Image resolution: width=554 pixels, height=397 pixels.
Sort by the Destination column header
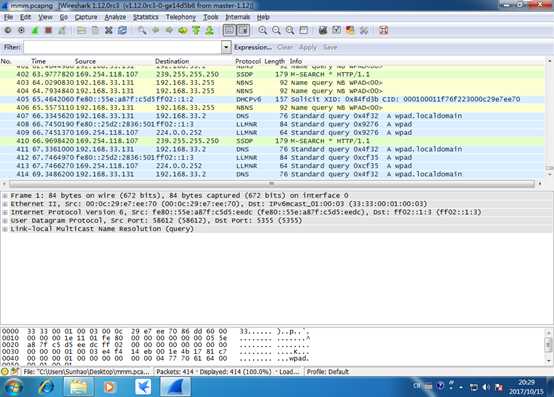coord(172,61)
